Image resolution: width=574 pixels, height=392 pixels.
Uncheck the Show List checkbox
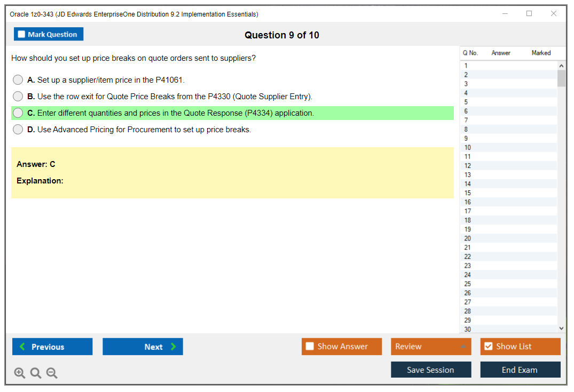coord(488,347)
